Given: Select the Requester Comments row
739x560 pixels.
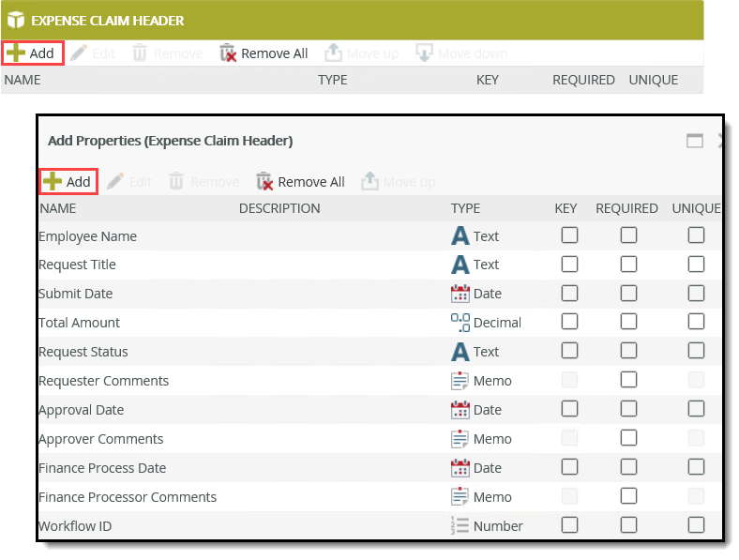Looking at the screenshot, I should [380, 381].
